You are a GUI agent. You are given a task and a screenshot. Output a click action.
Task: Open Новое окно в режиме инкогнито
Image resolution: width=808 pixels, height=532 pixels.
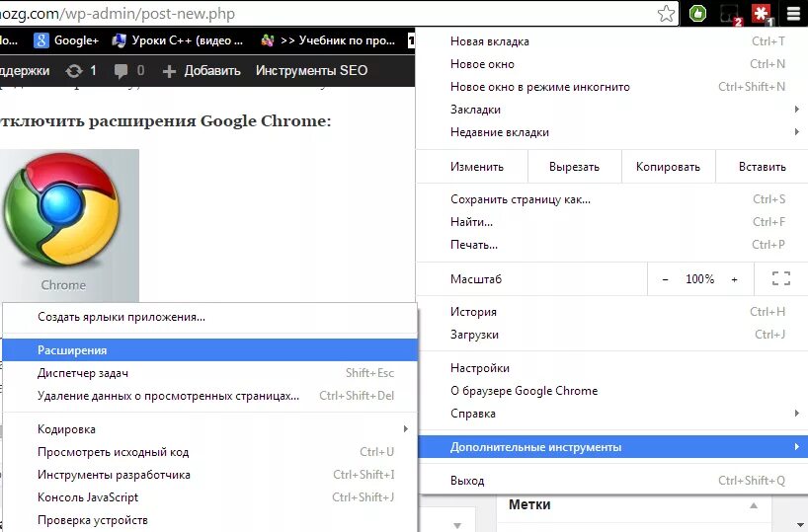(x=612, y=87)
